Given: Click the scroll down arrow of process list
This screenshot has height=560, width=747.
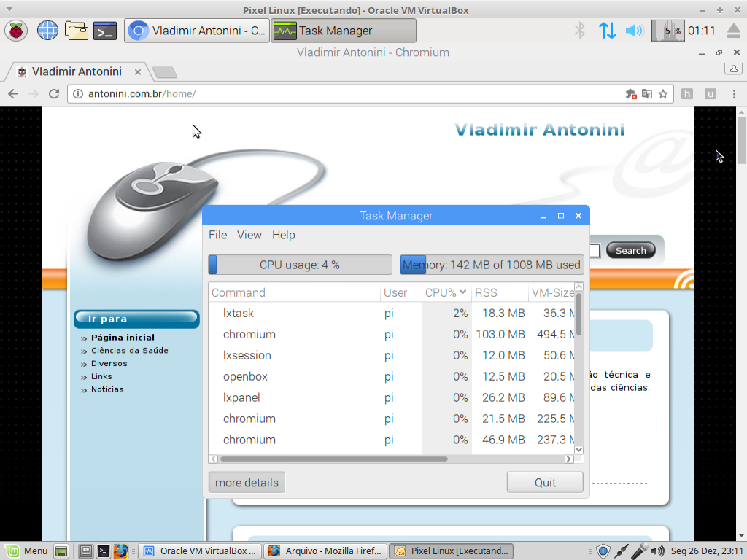Looking at the screenshot, I should [x=578, y=449].
